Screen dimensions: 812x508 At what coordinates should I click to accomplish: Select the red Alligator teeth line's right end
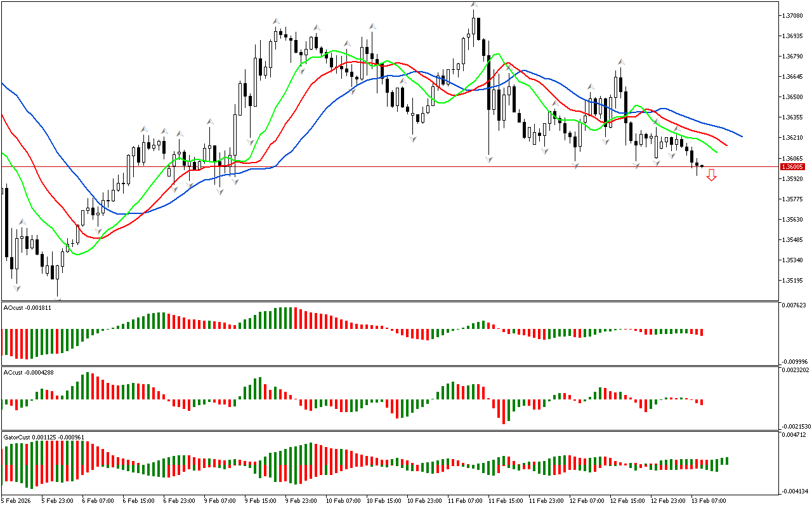coord(726,145)
